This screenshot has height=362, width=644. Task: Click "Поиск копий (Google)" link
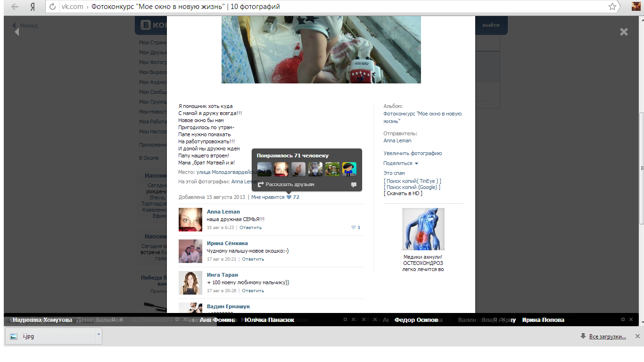tap(412, 187)
